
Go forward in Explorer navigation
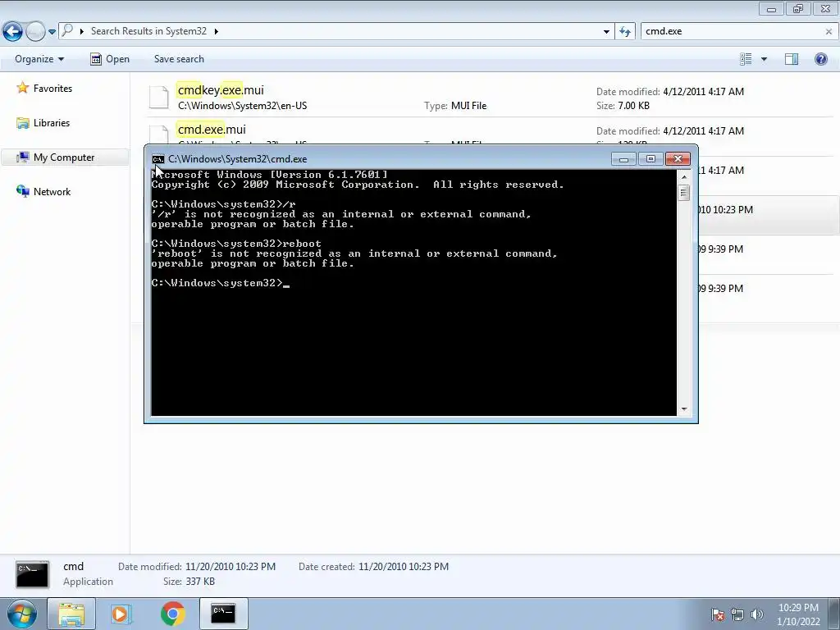(x=35, y=31)
